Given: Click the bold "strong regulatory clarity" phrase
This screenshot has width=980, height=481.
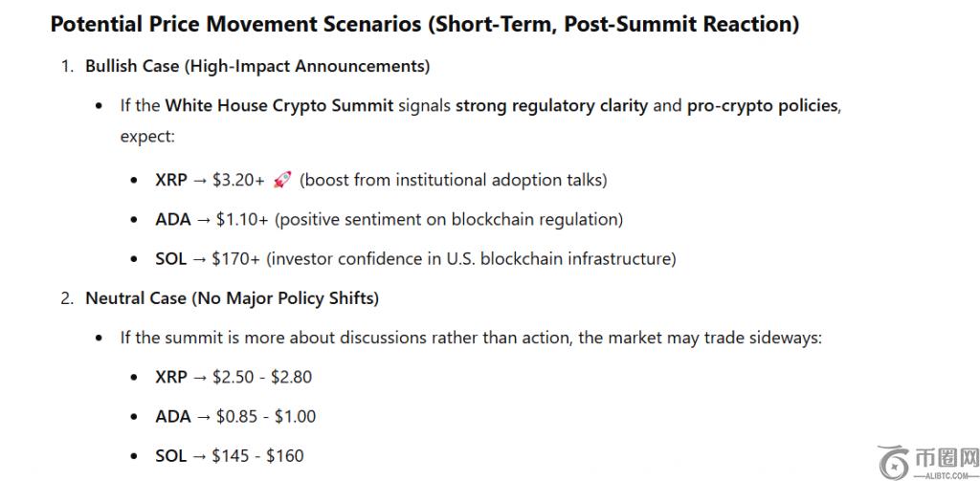Looking at the screenshot, I should 551,105.
